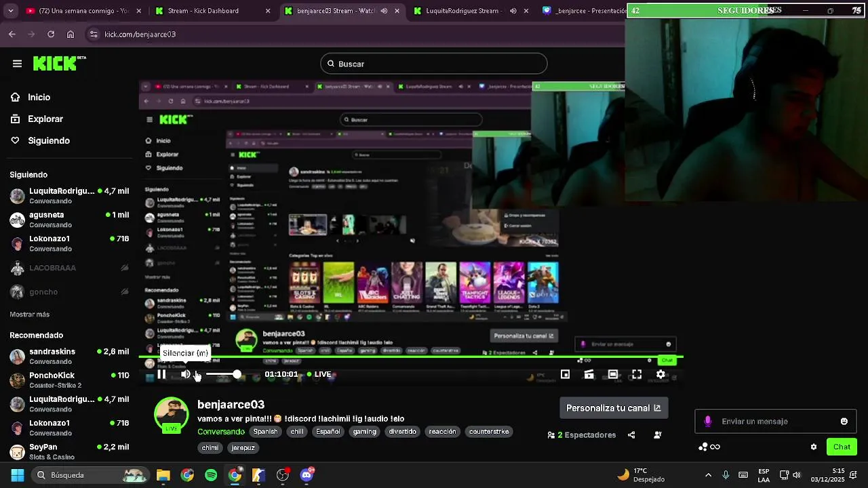Screen dimensions: 868x488
Task: Click the benjaarce03 channel avatar
Action: (x=172, y=415)
